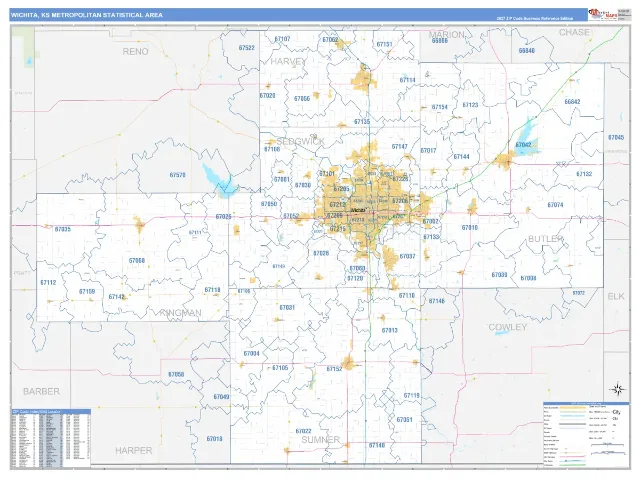Click ZIP code label 67123
Screen dimensions: 640x480
(470, 105)
